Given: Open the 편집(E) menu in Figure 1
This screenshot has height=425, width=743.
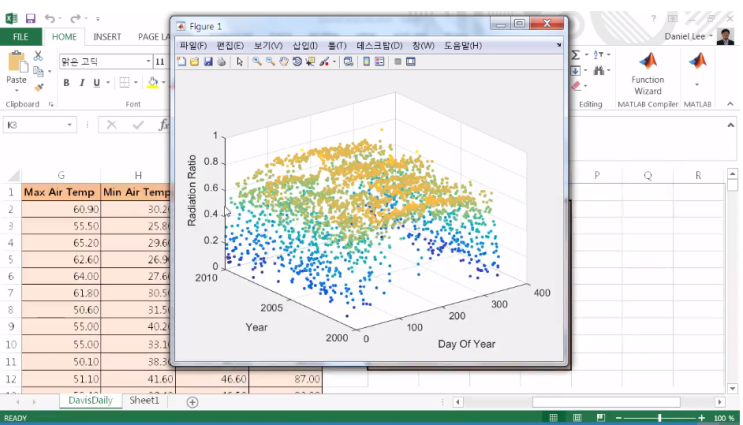Looking at the screenshot, I should 230,45.
